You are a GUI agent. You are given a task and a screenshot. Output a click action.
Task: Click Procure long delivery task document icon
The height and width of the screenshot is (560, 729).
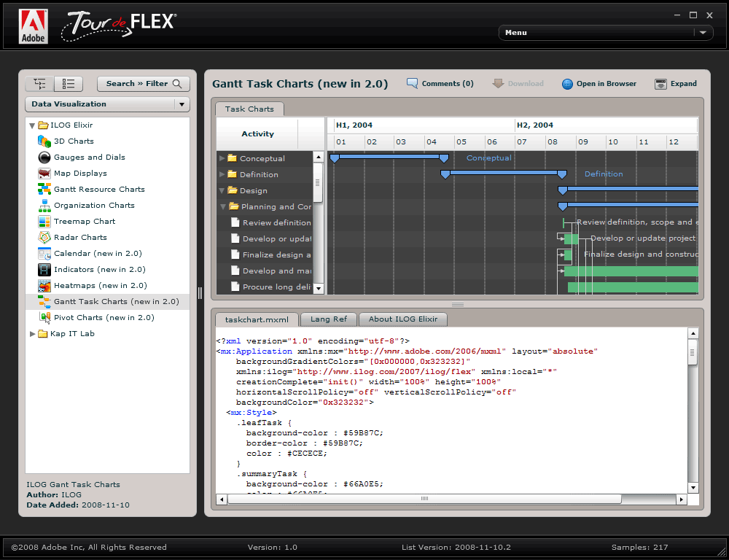click(x=235, y=287)
